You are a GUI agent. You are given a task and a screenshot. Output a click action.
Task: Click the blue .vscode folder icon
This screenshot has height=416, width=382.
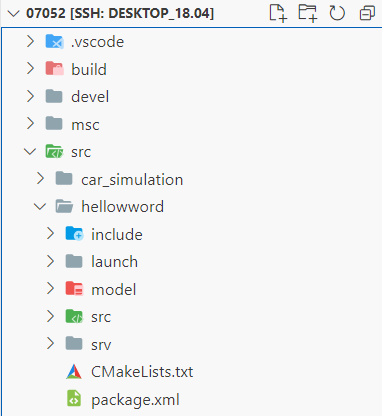54,41
